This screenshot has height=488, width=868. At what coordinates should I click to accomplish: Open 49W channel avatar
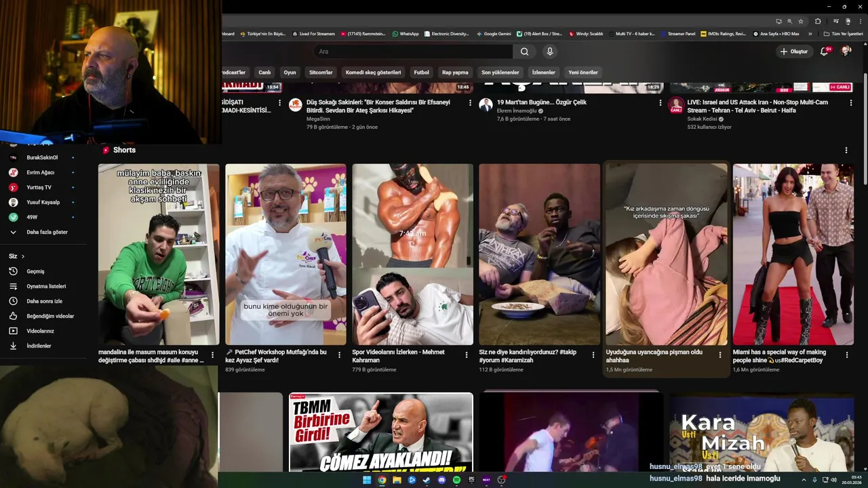click(13, 217)
